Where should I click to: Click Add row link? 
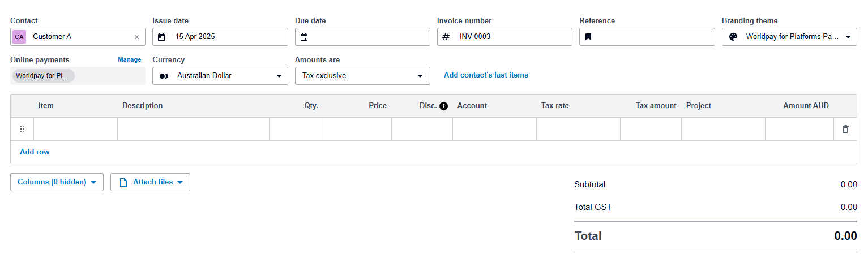tap(35, 152)
